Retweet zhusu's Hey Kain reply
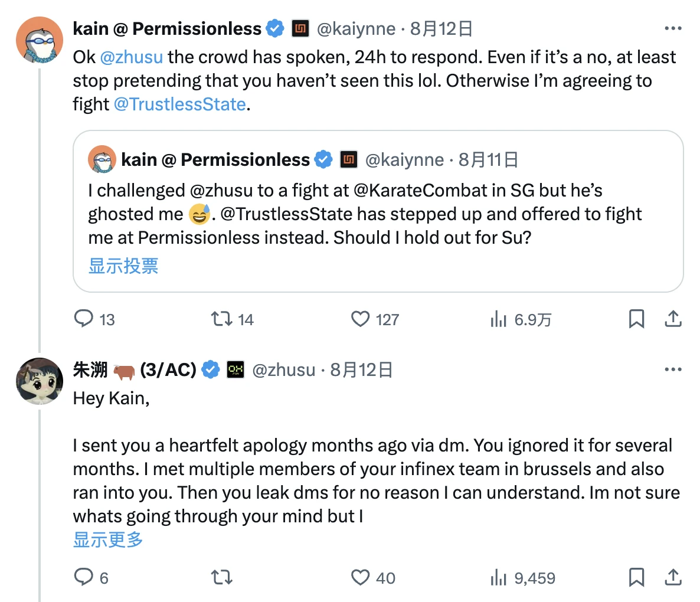This screenshot has width=700, height=602. tap(222, 577)
